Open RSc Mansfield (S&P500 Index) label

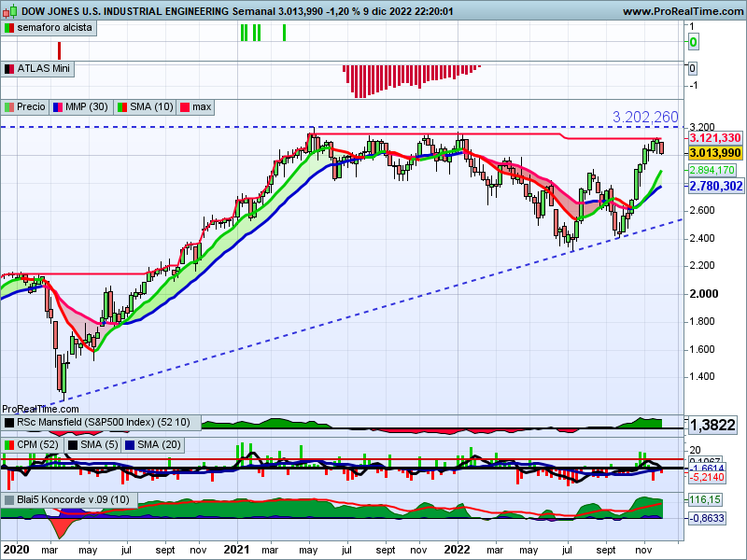[104, 422]
